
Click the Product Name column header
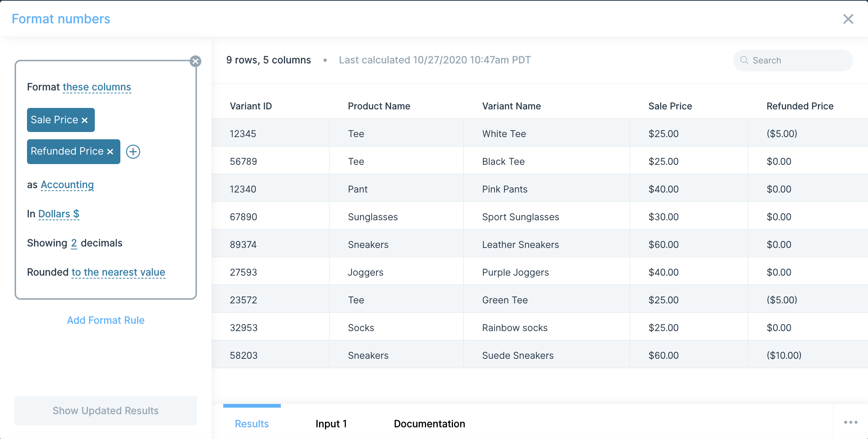tap(379, 106)
